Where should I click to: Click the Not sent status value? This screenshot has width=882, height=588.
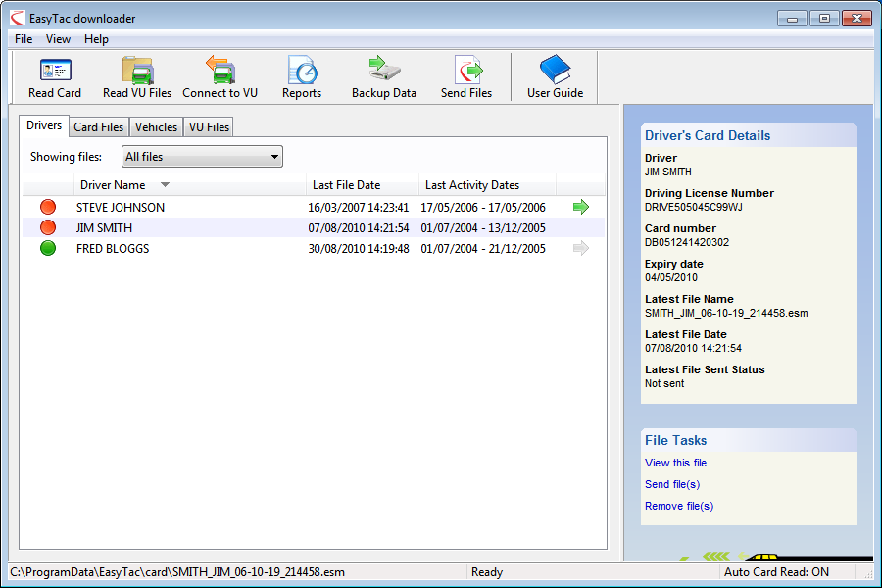coord(664,383)
